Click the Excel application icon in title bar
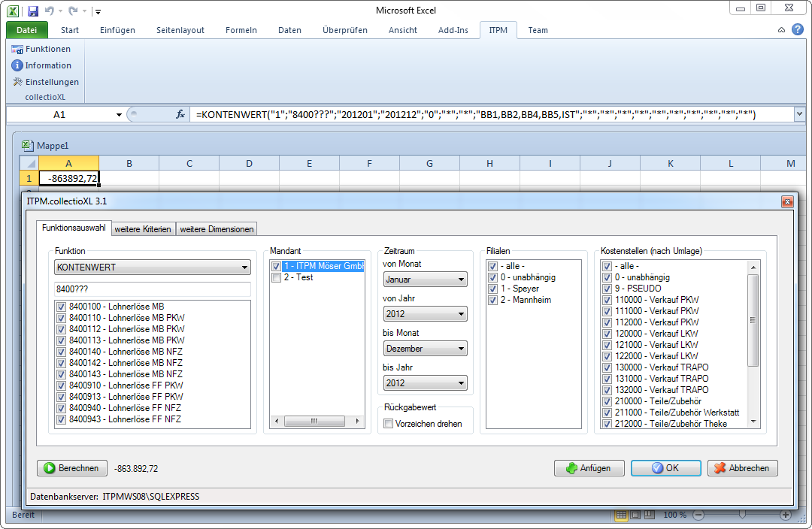Viewport: 812px width, 529px height. coord(13,11)
